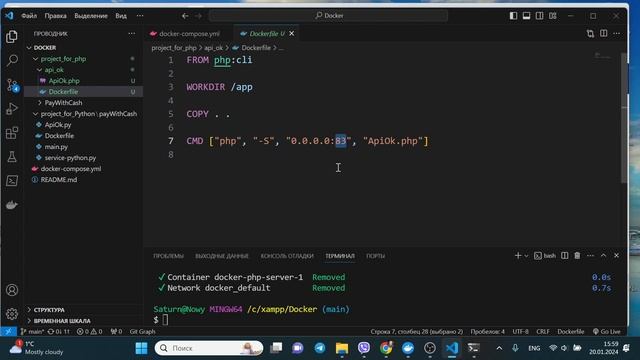Click the Docker command center search box

tap(328, 16)
